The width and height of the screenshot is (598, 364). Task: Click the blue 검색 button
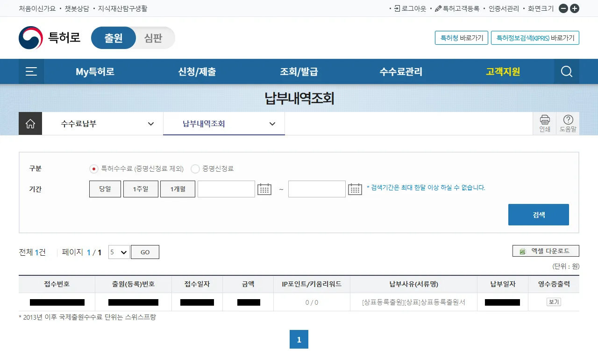tap(538, 215)
